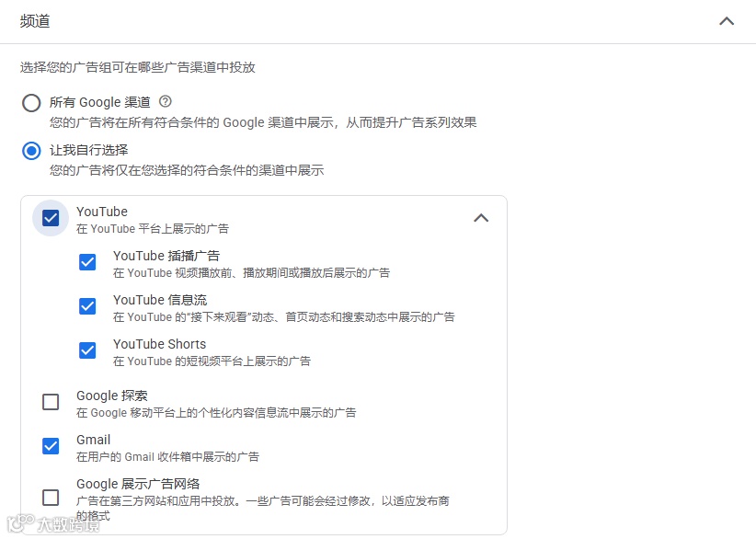This screenshot has height=539, width=756.
Task: Click description 在 YouTube 平台上展示的广告
Action: tap(153, 228)
